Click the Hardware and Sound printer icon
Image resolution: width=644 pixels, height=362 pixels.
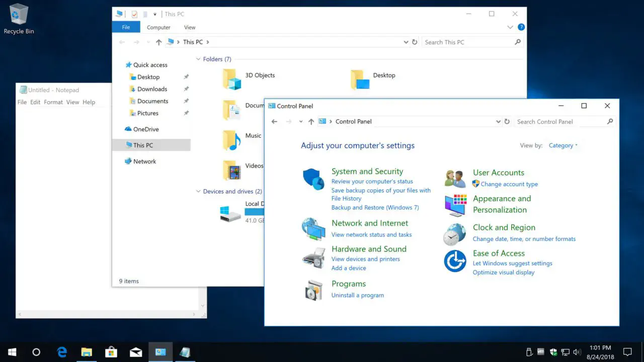[313, 258]
